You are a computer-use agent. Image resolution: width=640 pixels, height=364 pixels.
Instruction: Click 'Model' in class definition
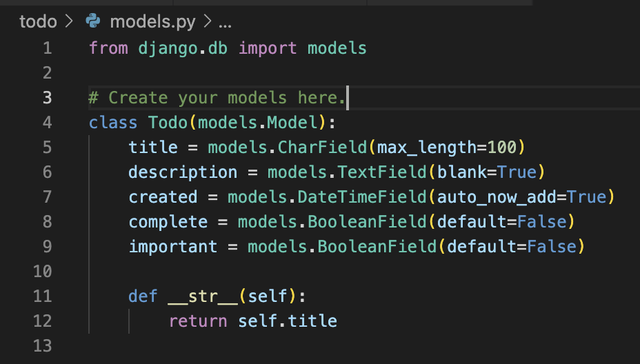tap(292, 123)
